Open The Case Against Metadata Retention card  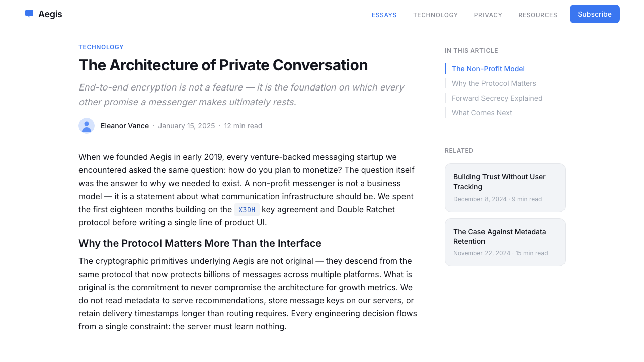(x=505, y=242)
